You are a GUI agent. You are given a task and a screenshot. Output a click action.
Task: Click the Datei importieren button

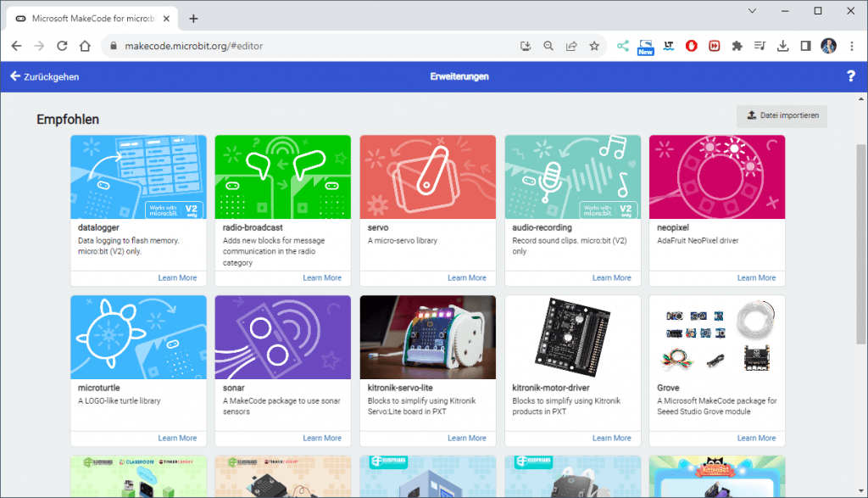(x=781, y=116)
